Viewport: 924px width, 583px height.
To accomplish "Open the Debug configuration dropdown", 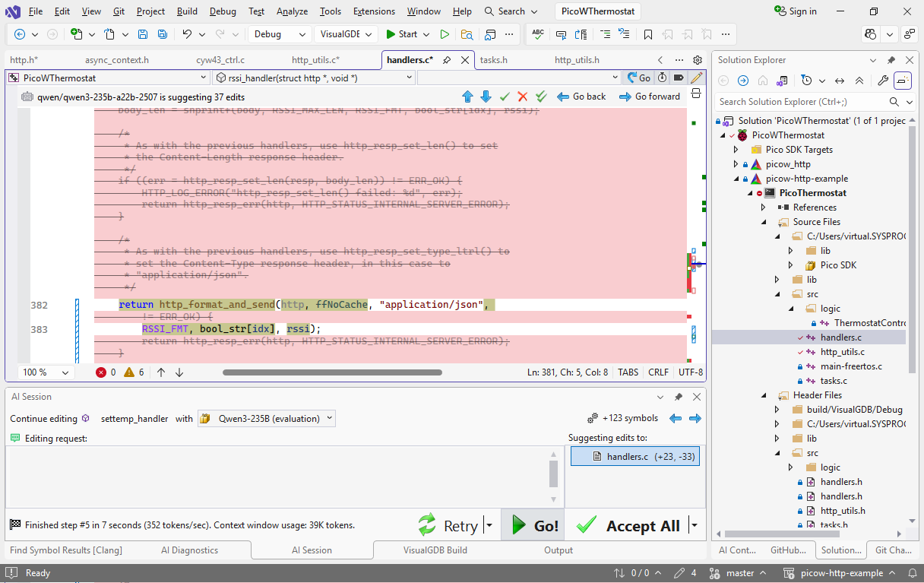I will (279, 34).
